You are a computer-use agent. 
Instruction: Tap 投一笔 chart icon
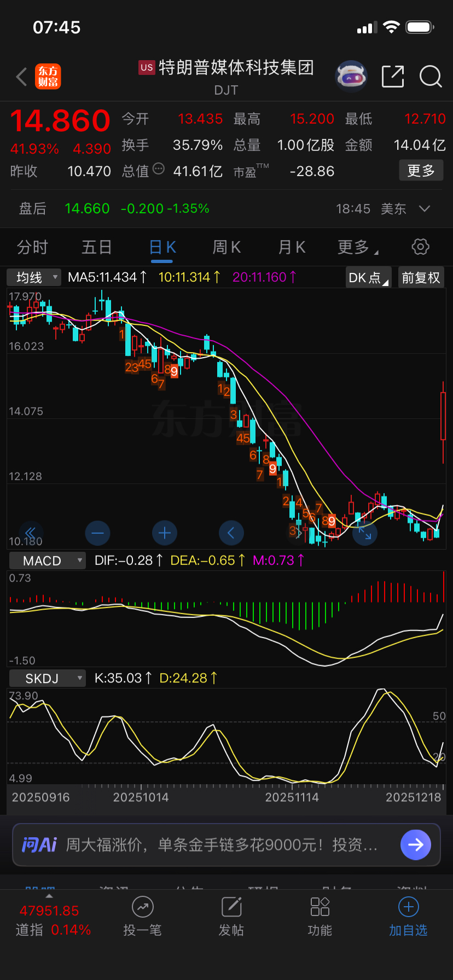(142, 907)
